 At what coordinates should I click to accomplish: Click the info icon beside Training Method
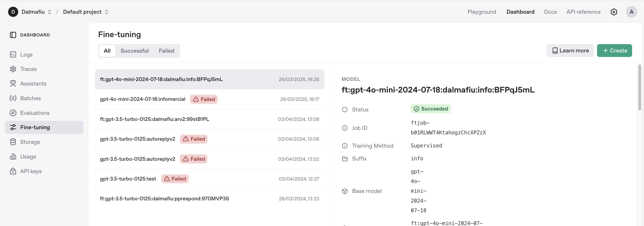click(345, 146)
